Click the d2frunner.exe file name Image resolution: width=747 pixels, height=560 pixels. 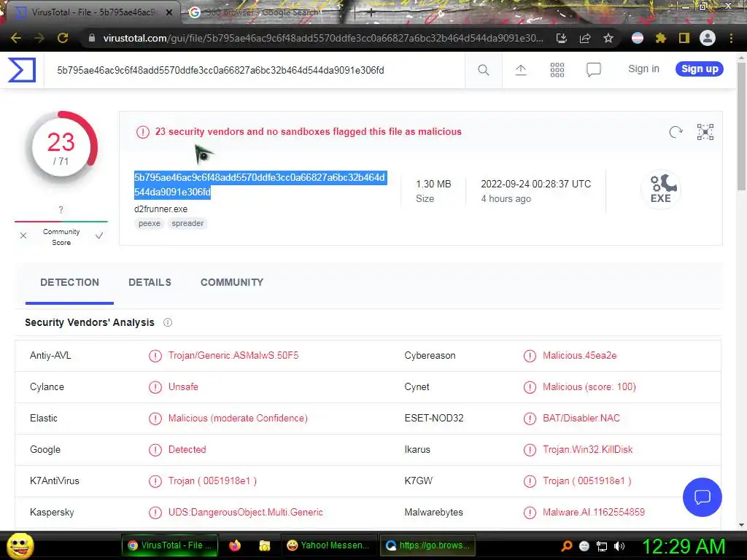tap(161, 209)
